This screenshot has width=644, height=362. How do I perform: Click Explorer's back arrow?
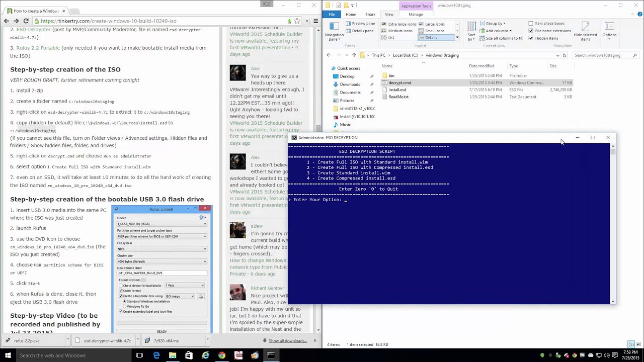[x=329, y=55]
